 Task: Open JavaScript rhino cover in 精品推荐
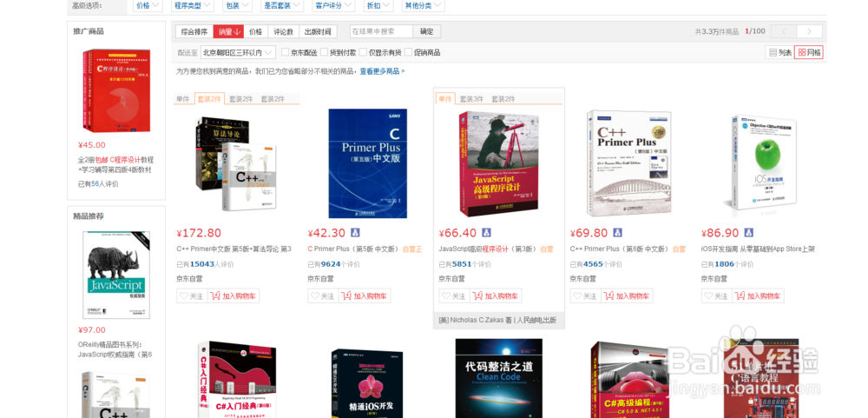point(116,275)
